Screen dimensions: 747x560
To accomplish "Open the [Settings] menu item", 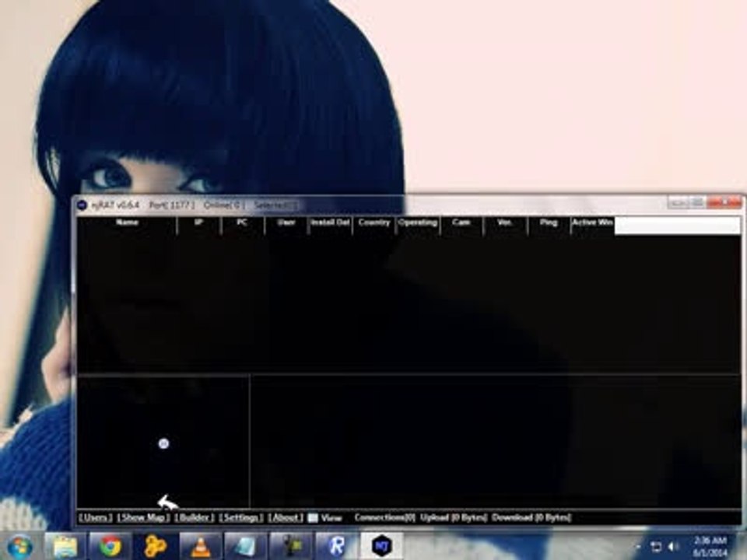I will coord(240,518).
